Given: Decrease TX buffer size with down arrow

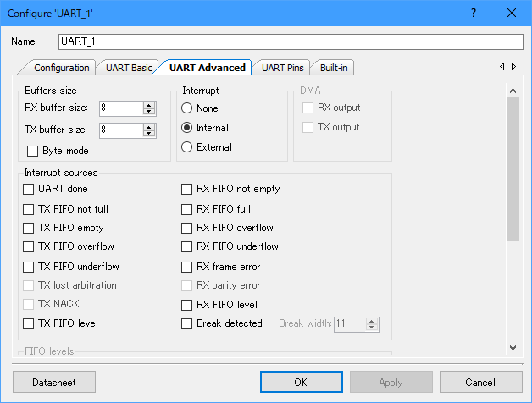Looking at the screenshot, I should click(149, 134).
